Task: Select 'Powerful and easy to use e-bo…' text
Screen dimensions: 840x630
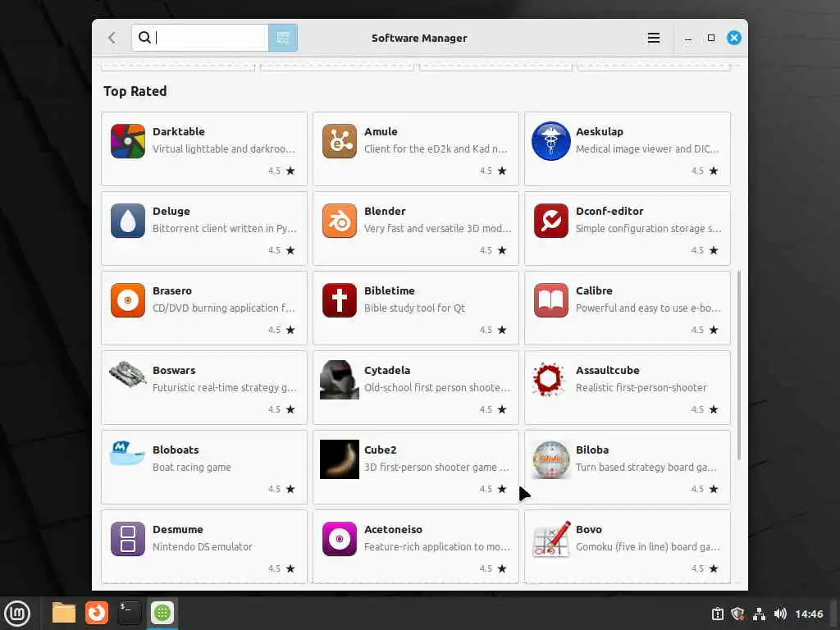Action: point(648,308)
